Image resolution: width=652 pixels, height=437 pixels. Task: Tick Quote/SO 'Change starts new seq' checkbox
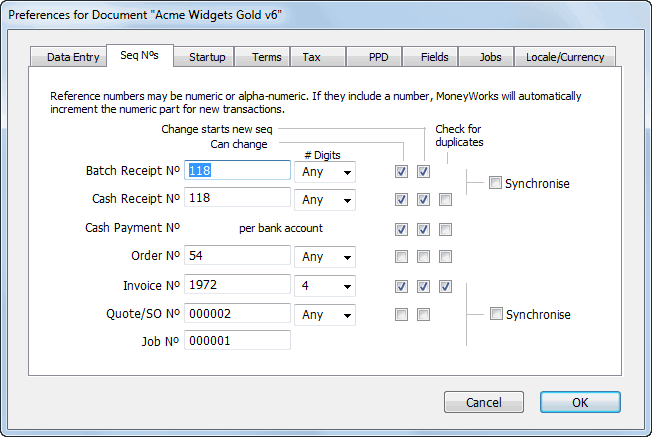click(423, 315)
